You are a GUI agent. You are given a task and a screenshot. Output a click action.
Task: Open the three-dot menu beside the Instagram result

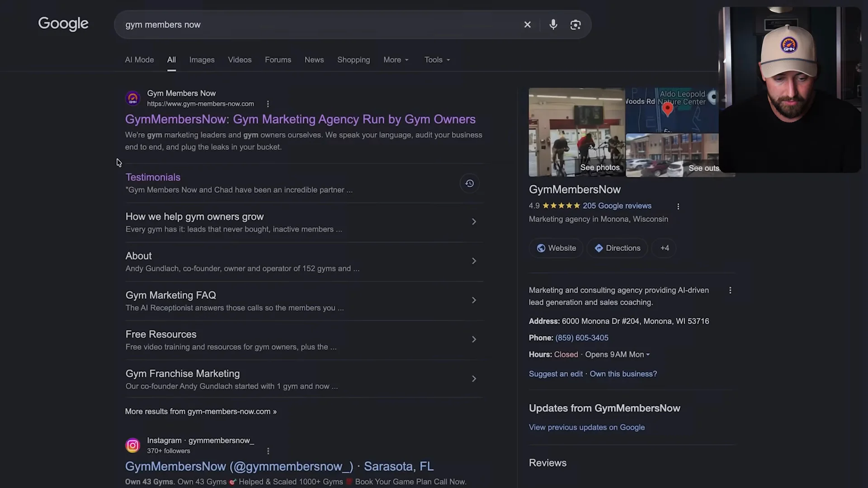point(268,451)
